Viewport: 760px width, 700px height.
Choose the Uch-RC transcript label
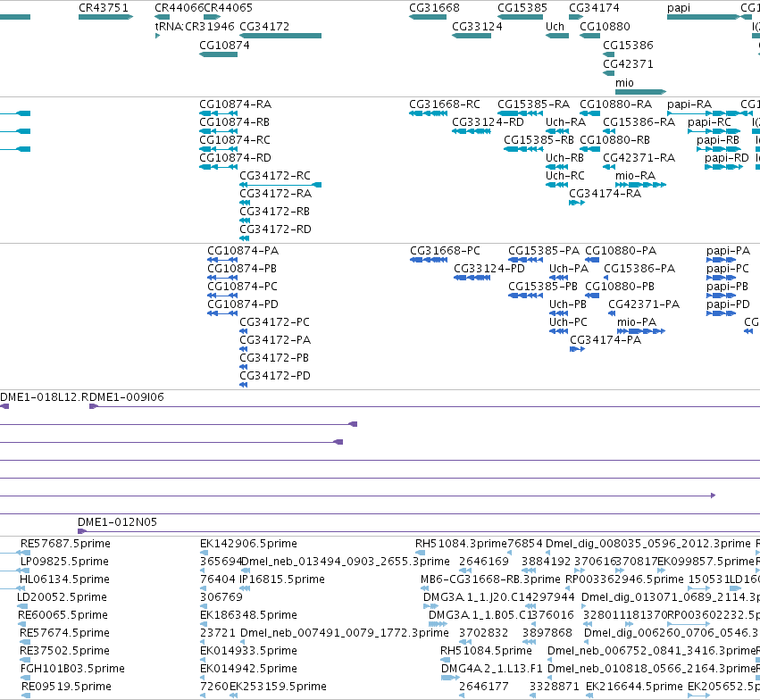pos(565,175)
